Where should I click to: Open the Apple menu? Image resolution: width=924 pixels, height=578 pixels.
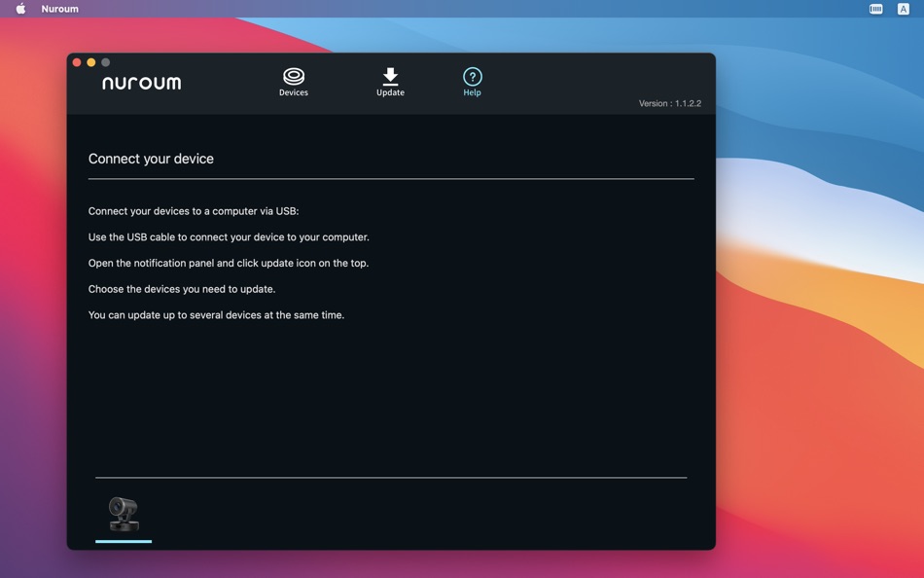tap(19, 8)
